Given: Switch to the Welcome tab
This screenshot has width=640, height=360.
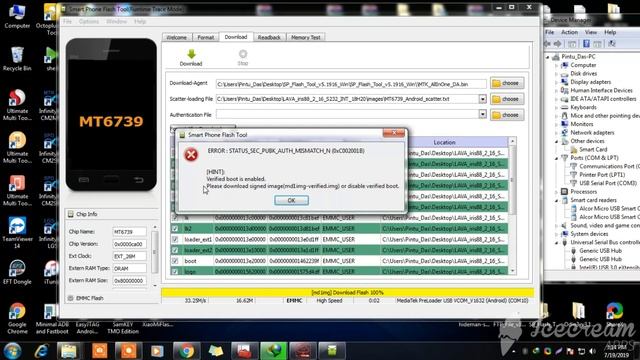Looking at the screenshot, I should [176, 38].
